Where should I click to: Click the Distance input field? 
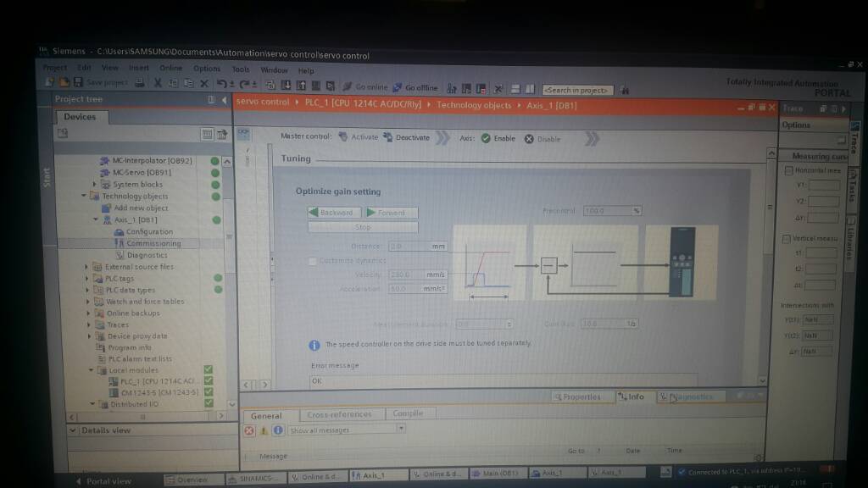click(x=417, y=247)
